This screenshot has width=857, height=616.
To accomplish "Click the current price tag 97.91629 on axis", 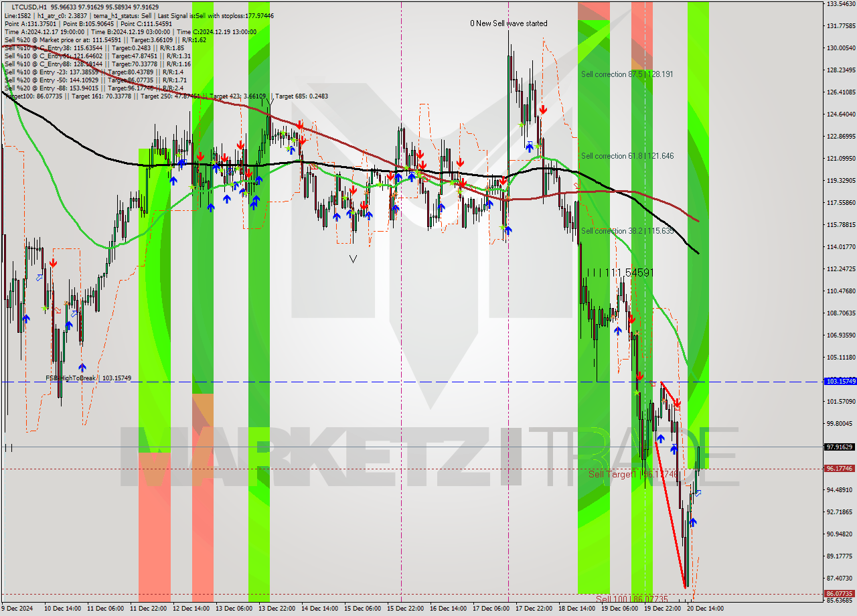I will [x=840, y=447].
